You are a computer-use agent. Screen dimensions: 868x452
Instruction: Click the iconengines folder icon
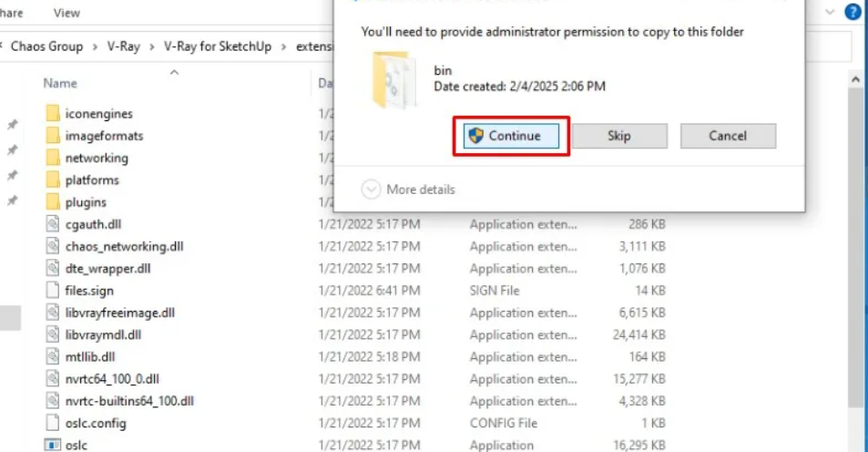pyautogui.click(x=52, y=114)
